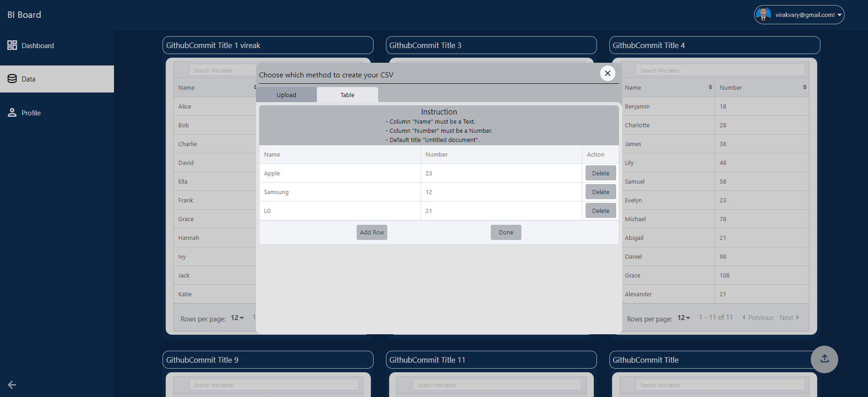Edit the LG number cell 21

(501, 211)
